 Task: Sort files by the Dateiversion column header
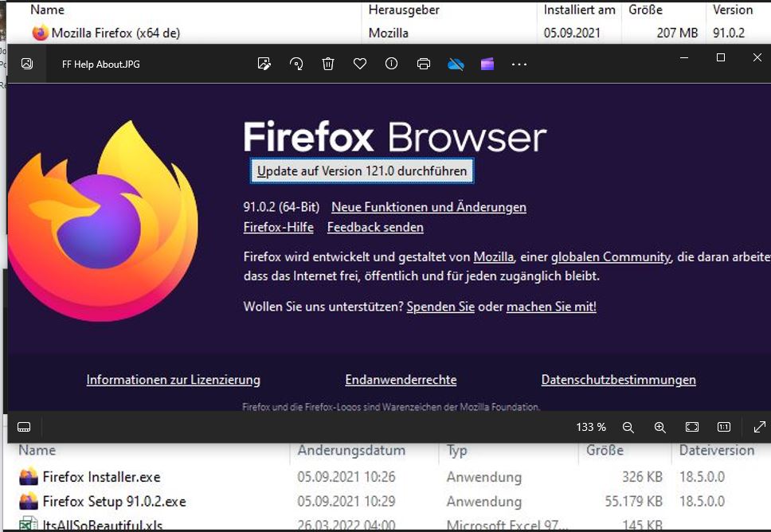coord(716,450)
